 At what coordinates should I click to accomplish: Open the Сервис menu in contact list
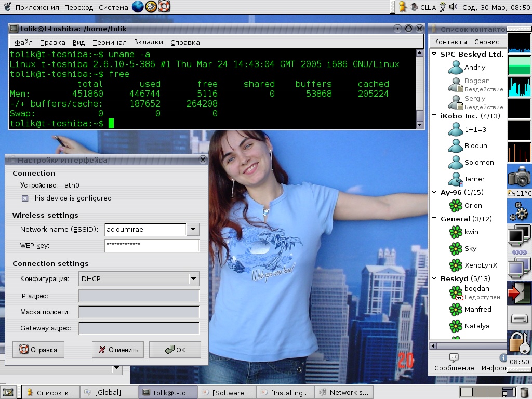pyautogui.click(x=487, y=42)
